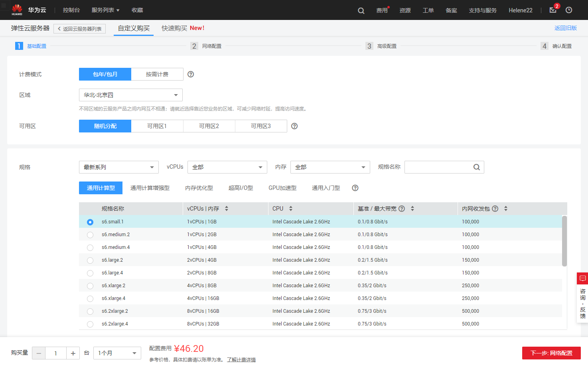The height and width of the screenshot is (369, 588).
Task: Open the vCPUs 全部 dropdown
Action: tap(227, 167)
